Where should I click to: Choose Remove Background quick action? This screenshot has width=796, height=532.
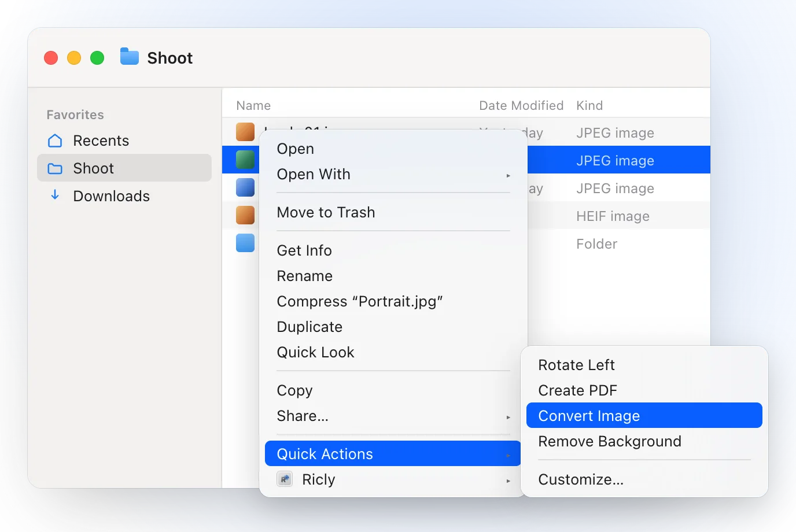644,441
